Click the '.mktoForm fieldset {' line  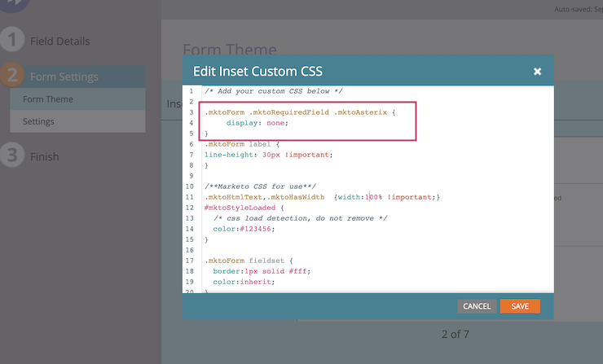[249, 261]
